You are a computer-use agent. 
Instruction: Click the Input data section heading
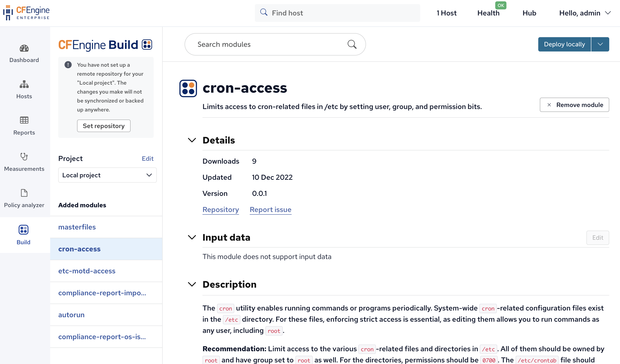[x=226, y=237]
